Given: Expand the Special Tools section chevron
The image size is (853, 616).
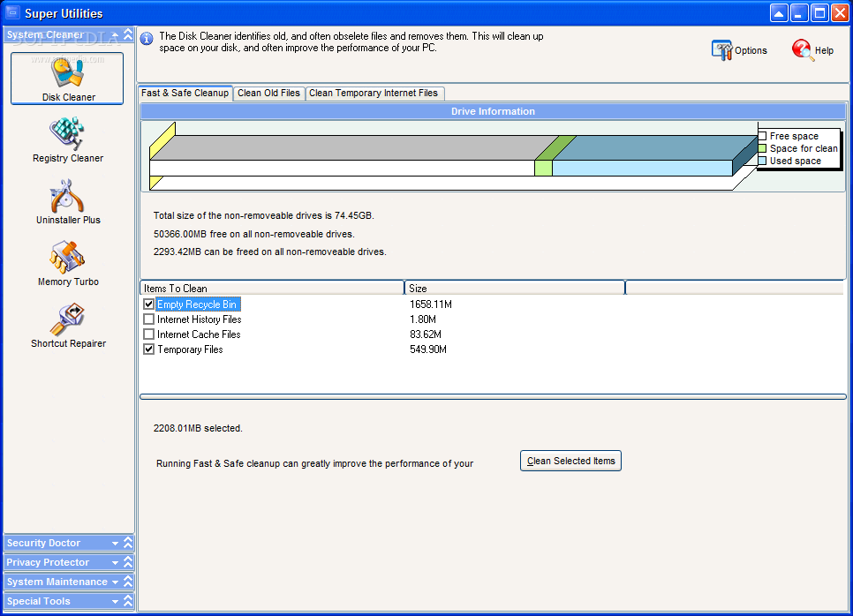Looking at the screenshot, I should 128,601.
